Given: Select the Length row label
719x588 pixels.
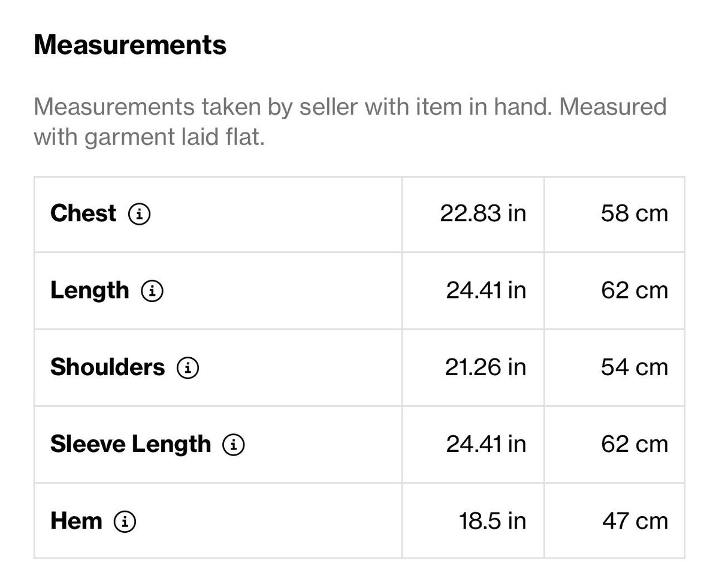Looking at the screenshot, I should tap(90, 291).
